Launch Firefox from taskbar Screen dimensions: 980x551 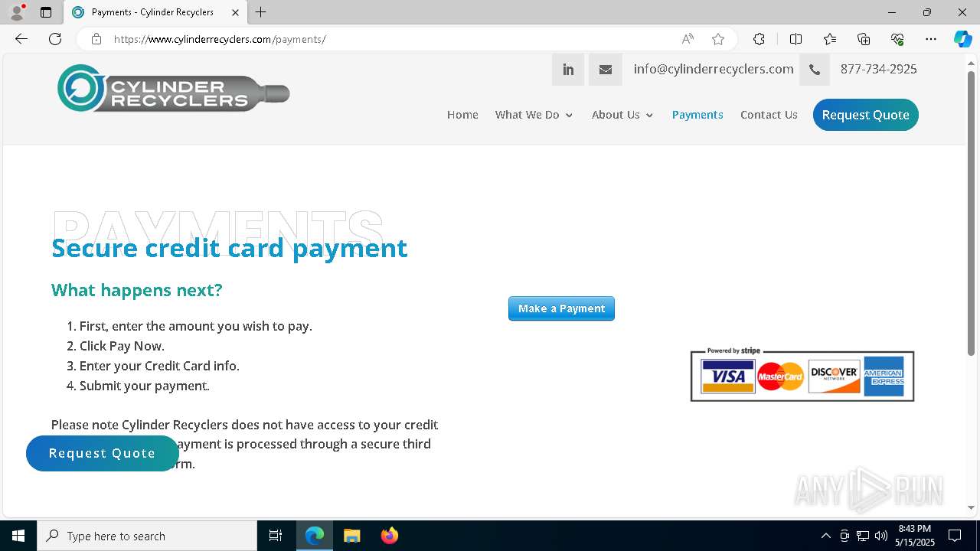(x=389, y=536)
